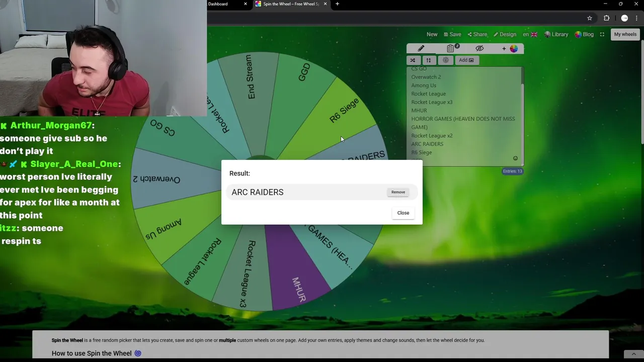
Task: Create a New wheel
Action: coord(432,35)
